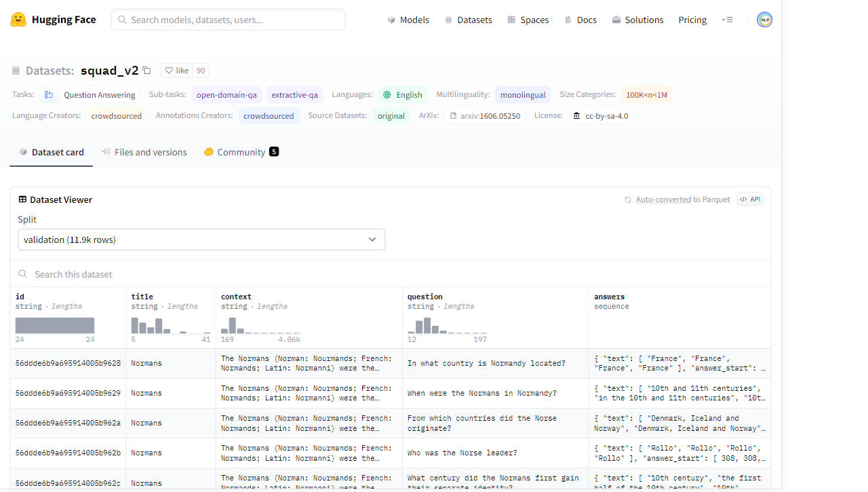Click the question column lengths histogram
Image resolution: width=868 pixels, height=492 pixels.
tap(447, 326)
